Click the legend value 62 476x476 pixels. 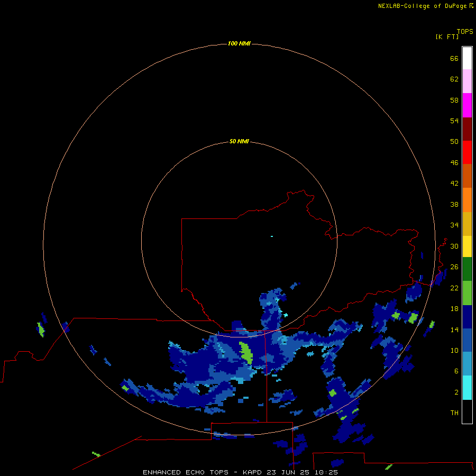pos(454,79)
